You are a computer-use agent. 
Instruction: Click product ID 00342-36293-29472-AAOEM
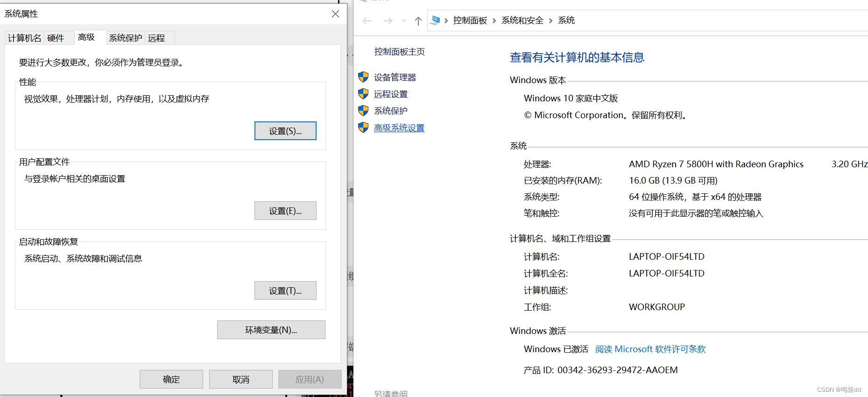[617, 370]
